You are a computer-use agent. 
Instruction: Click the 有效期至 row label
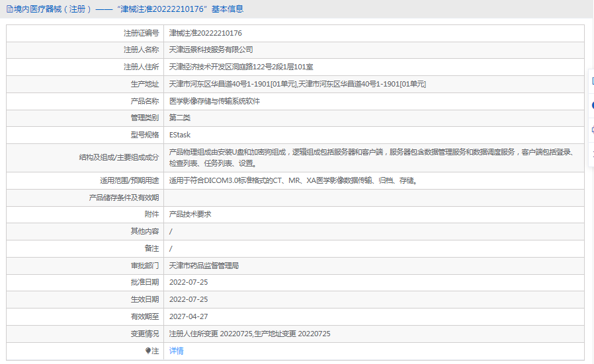point(145,316)
